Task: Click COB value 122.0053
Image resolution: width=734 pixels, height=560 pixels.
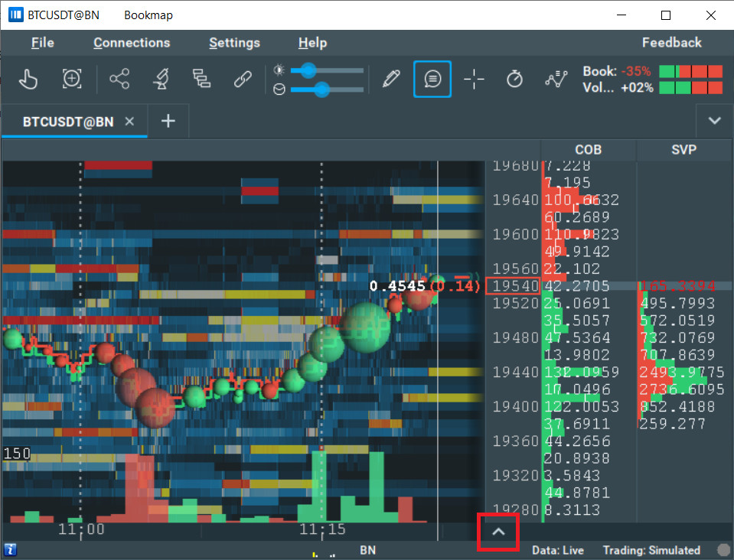Action: pos(582,406)
